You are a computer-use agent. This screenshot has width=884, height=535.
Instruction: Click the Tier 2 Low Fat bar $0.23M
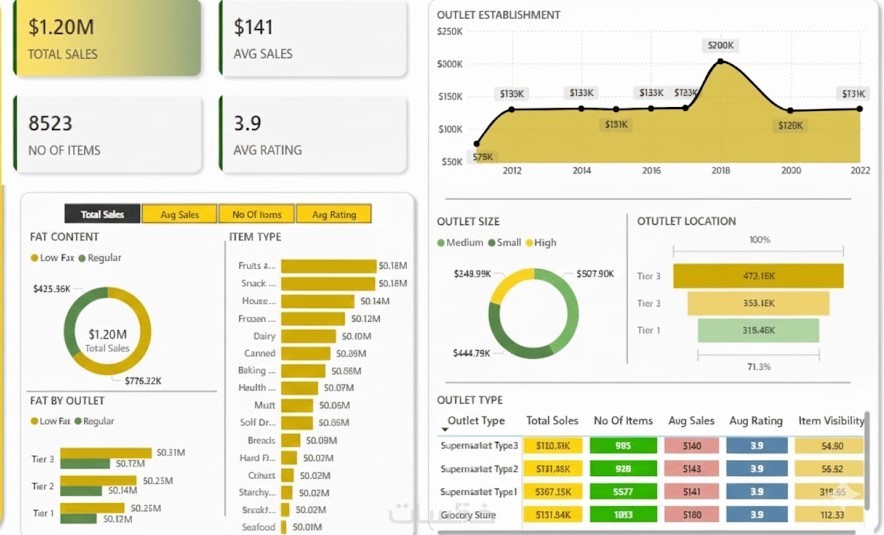coord(99,481)
